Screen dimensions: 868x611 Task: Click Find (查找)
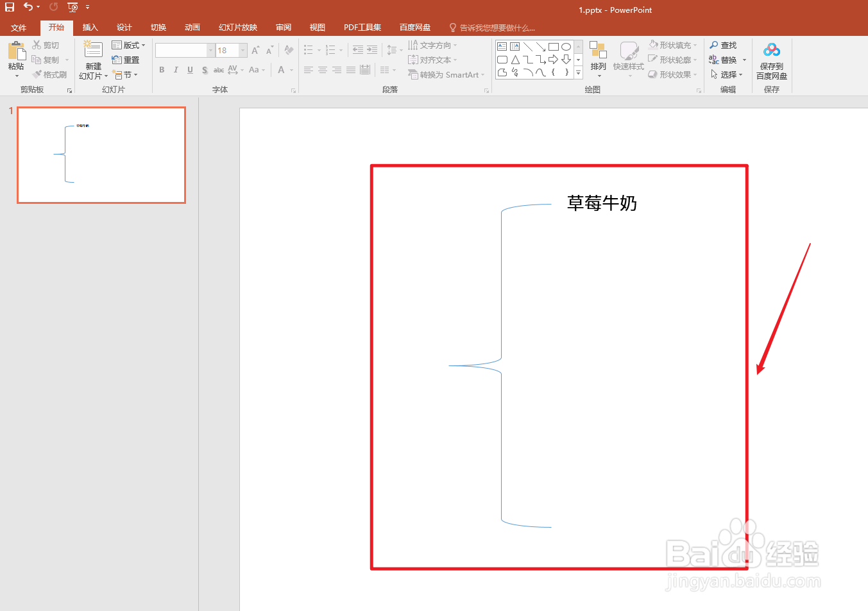[x=723, y=45]
